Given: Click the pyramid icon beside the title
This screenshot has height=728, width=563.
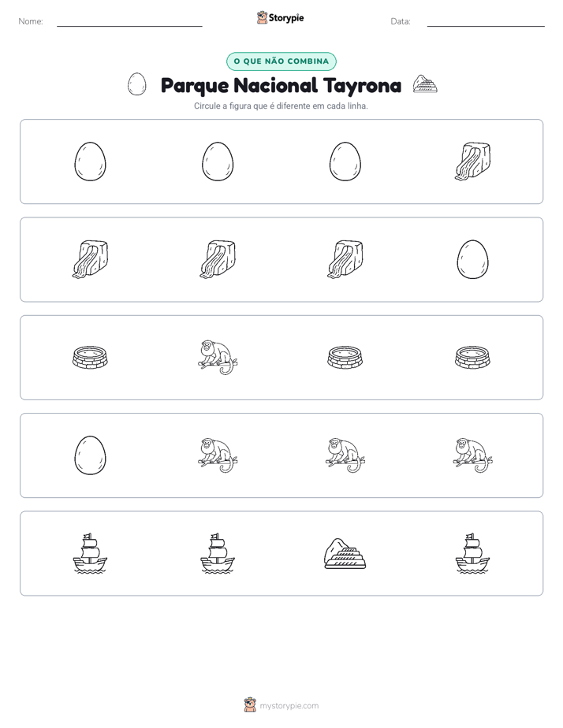Looking at the screenshot, I should [x=425, y=84].
